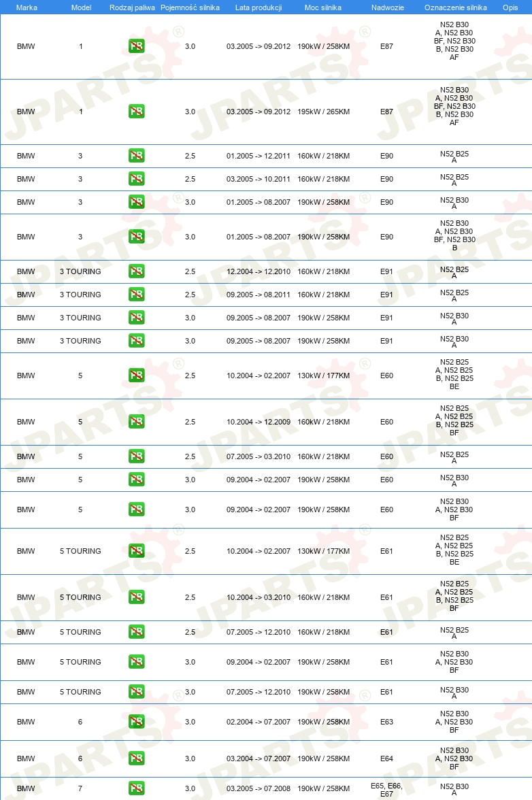Select fuel icon in BMW 3 row 01.2005->12.2011
This screenshot has height=800, width=532.
(x=136, y=156)
